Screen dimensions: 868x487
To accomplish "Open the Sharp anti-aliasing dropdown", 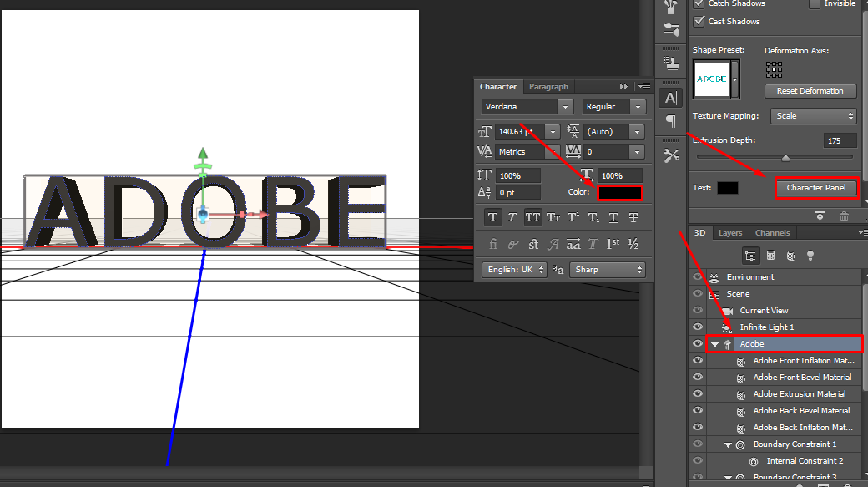I will [608, 270].
